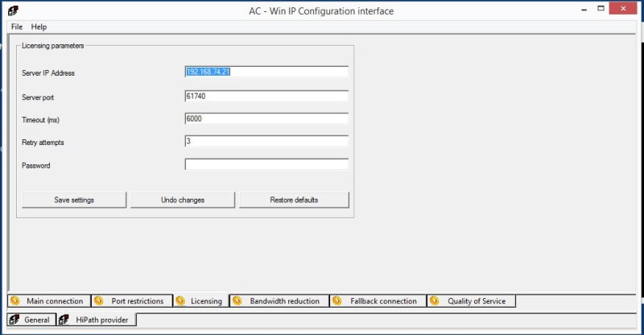
Task: Switch to the General bottom tab
Action: pyautogui.click(x=31, y=320)
